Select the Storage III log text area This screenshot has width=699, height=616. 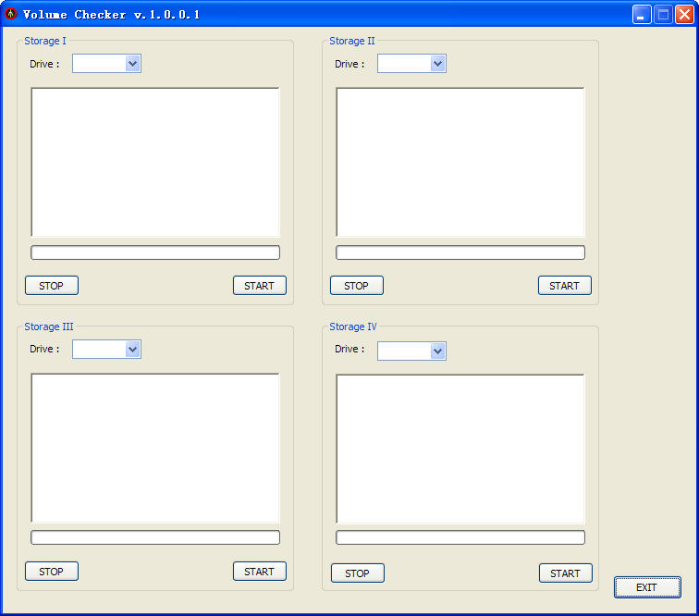click(x=155, y=449)
